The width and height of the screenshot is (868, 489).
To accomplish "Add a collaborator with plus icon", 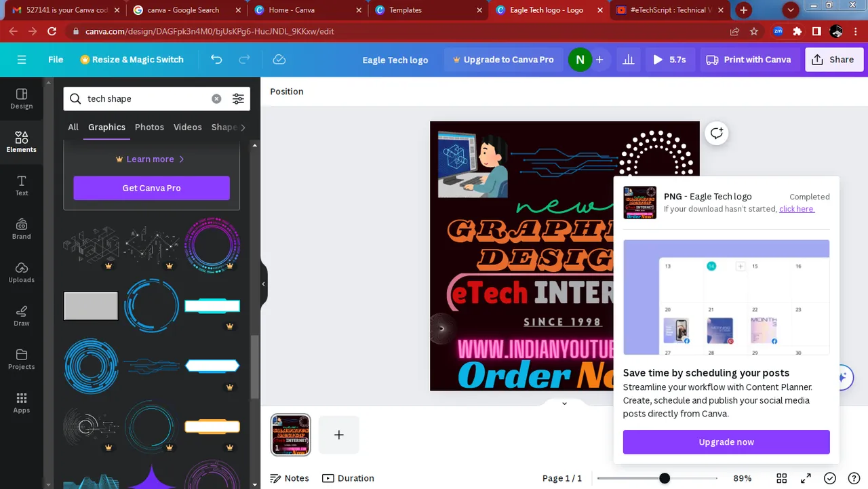I will point(599,60).
